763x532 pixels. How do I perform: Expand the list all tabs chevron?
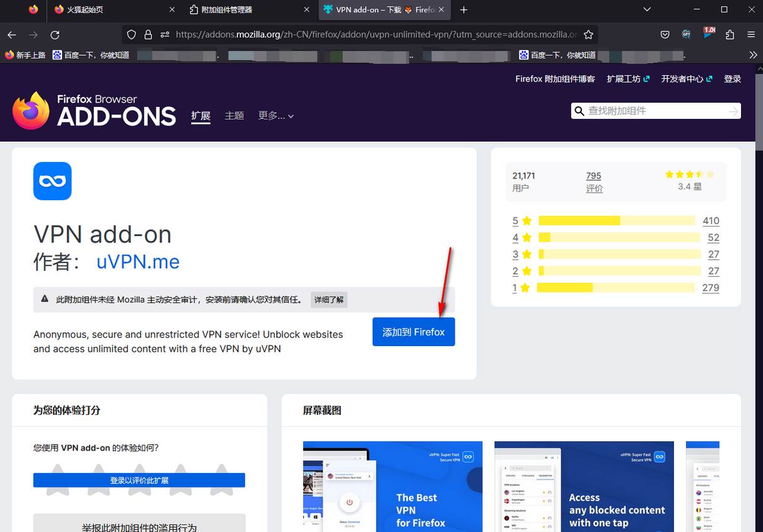pos(647,9)
